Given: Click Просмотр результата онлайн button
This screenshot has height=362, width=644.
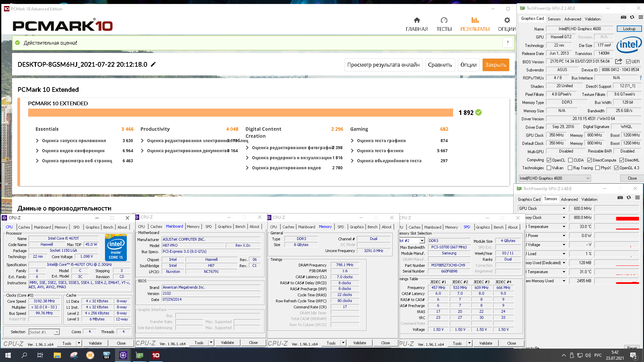Looking at the screenshot, I should point(383,65).
